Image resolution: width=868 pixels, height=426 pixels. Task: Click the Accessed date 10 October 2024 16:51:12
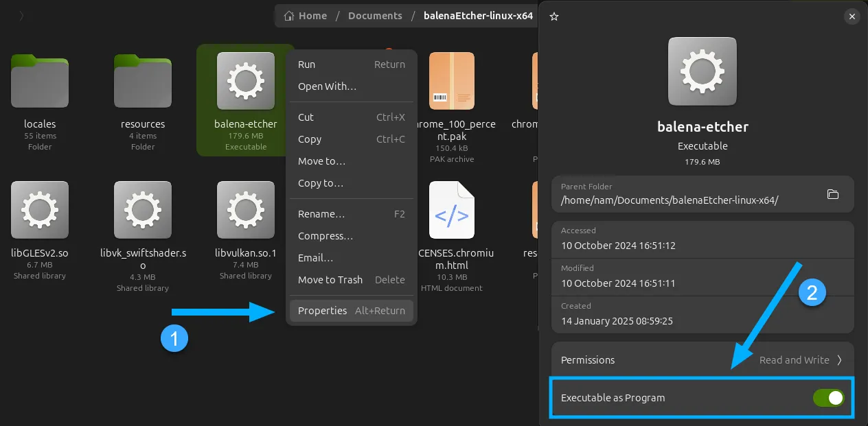[618, 246]
